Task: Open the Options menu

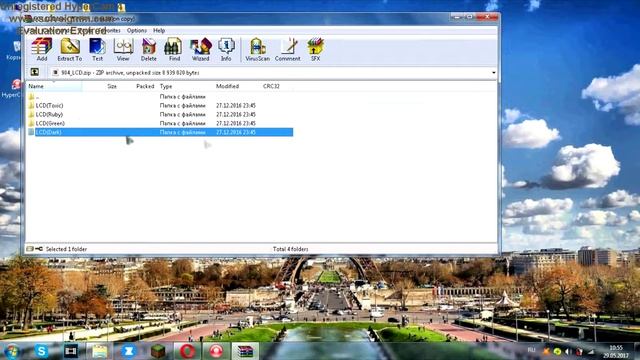Action: pyautogui.click(x=137, y=30)
